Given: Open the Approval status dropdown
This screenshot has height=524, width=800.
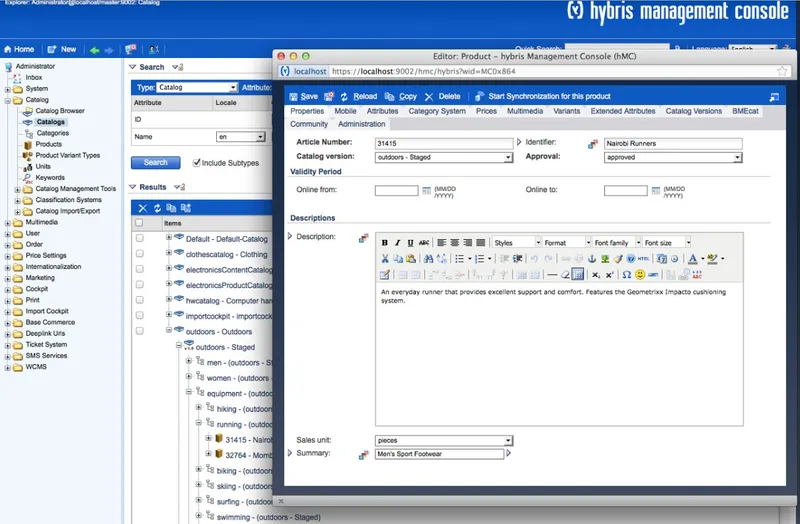Looking at the screenshot, I should click(x=673, y=158).
